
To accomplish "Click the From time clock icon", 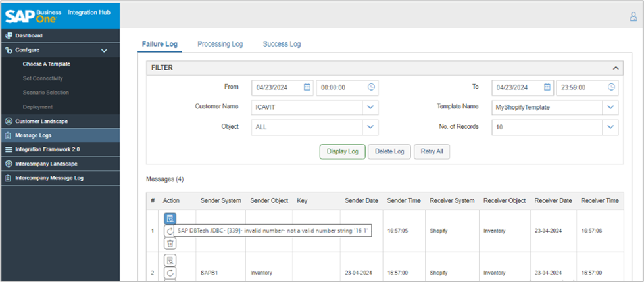I will click(x=371, y=87).
